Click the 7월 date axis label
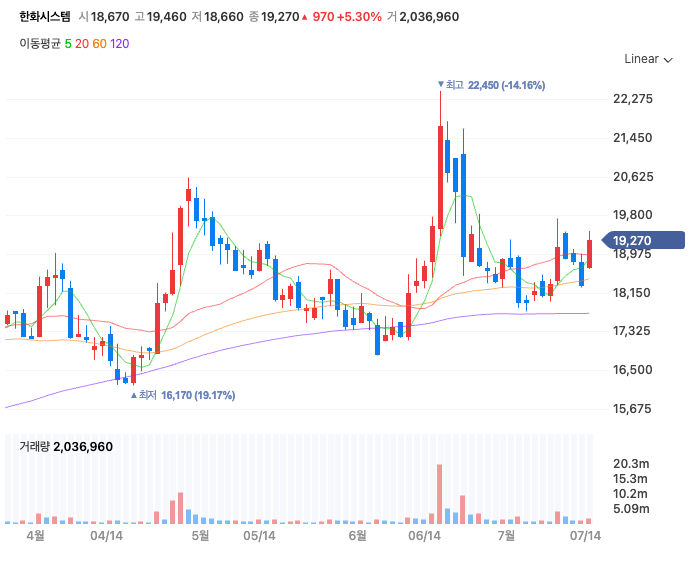 (x=506, y=536)
